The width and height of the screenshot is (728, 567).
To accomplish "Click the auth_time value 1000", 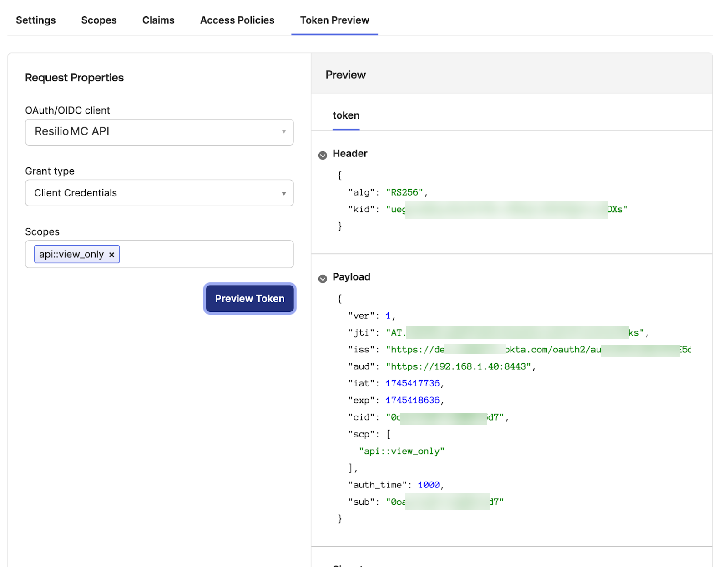I will [428, 485].
